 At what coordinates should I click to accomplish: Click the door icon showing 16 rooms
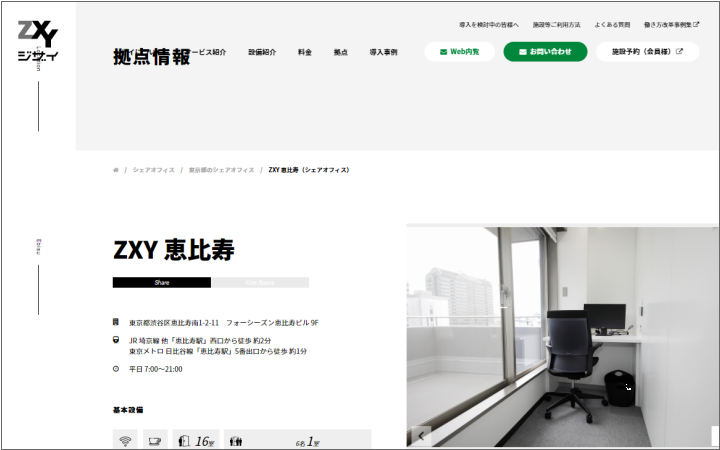coord(184,441)
